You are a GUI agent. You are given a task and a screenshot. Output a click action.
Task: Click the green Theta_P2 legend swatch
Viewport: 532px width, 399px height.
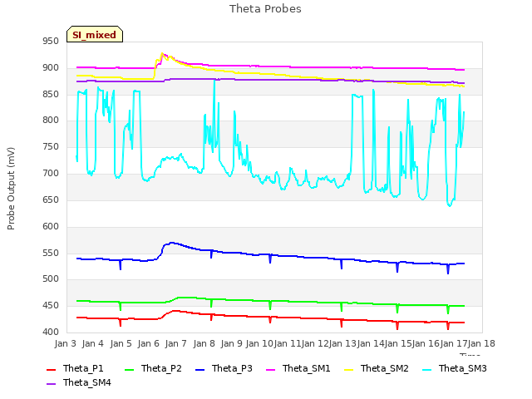pos(130,369)
